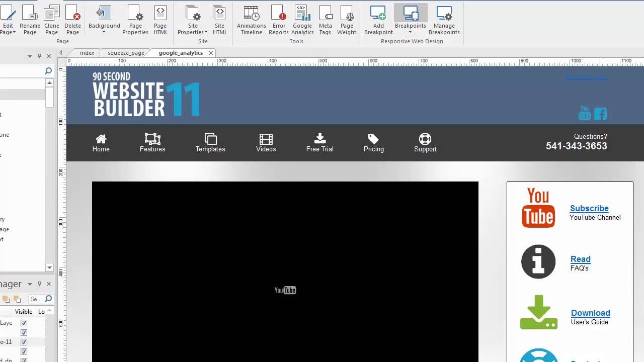Select the Videos filmstrip icon
The image size is (644, 362).
(266, 139)
